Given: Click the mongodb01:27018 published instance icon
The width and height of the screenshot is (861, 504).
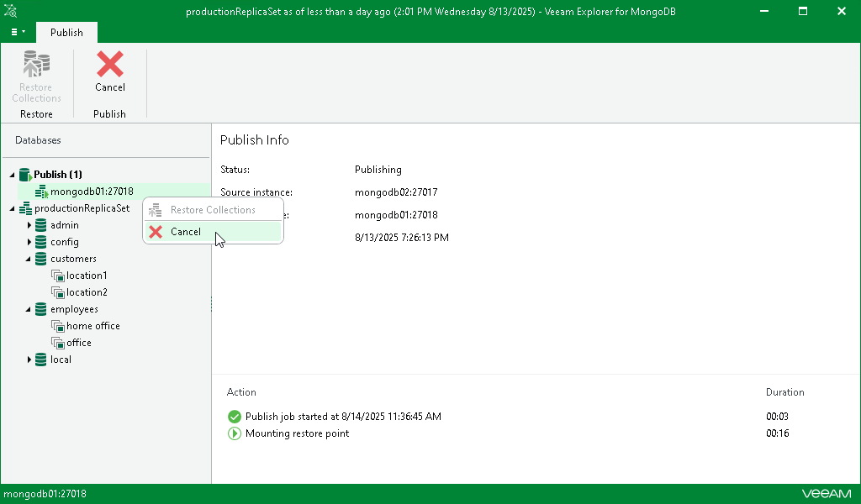Looking at the screenshot, I should (x=41, y=192).
